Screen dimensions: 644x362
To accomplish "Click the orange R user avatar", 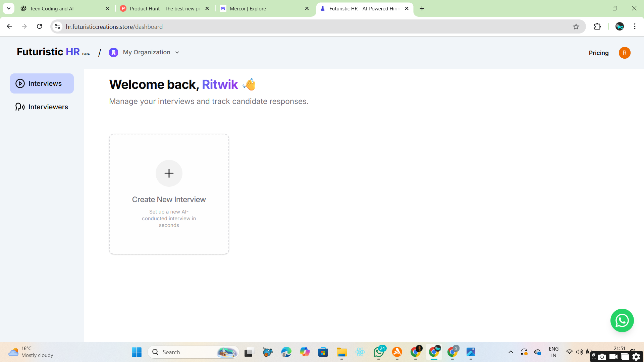I will 624,53.
